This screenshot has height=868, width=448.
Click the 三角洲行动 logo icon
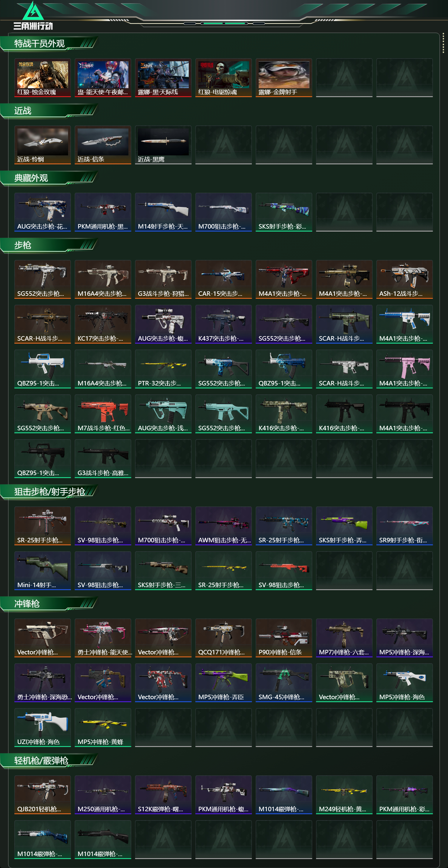(x=33, y=16)
